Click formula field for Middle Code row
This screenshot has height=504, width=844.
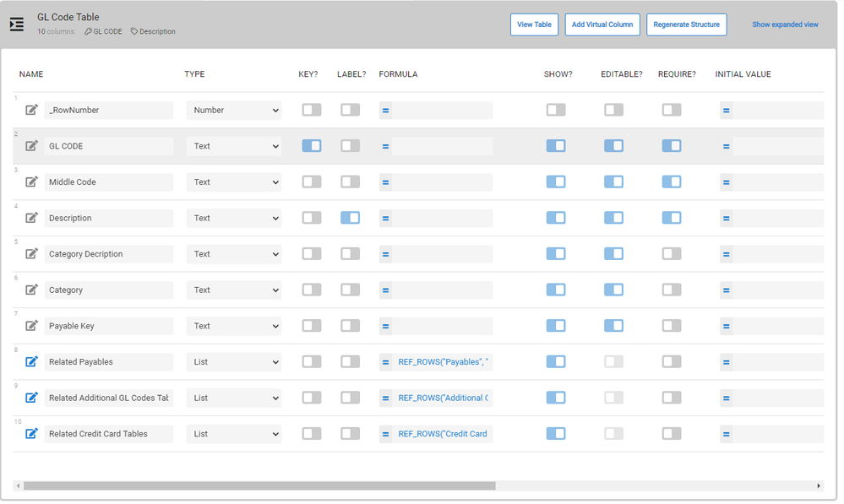click(443, 182)
